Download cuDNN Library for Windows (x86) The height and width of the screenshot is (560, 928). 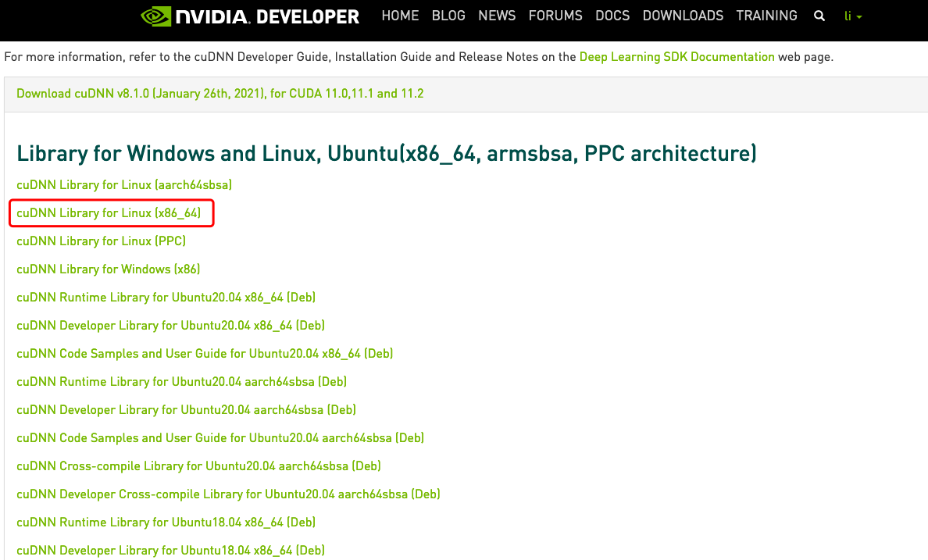[x=109, y=269]
